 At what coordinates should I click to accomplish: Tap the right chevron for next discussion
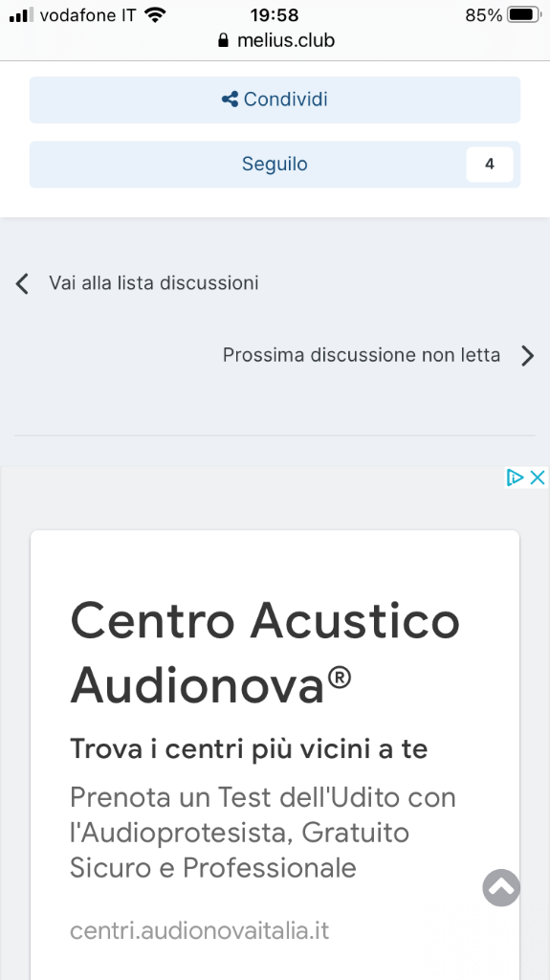pos(528,356)
